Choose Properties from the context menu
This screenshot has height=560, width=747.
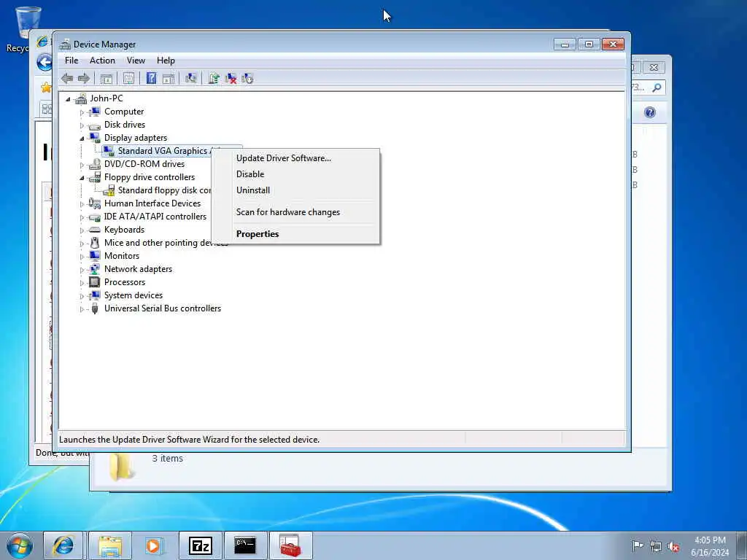[x=295, y=234]
